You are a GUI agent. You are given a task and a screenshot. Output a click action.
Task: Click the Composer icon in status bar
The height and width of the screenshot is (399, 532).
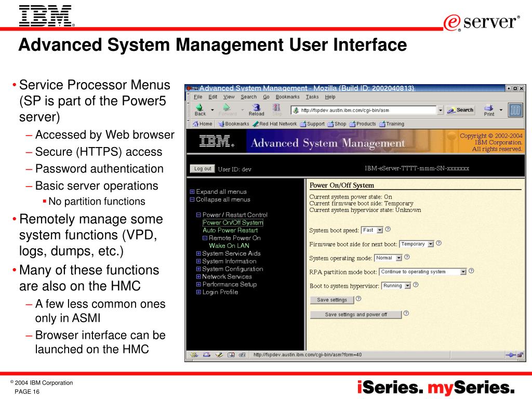(x=219, y=355)
